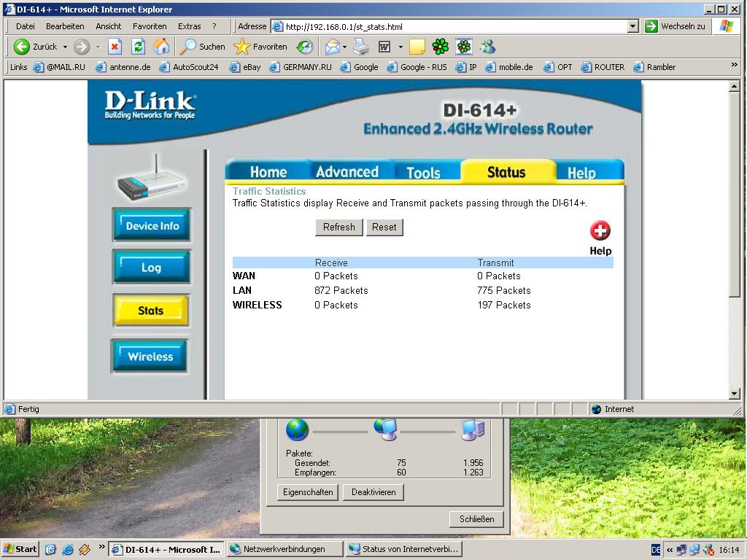Open the Stats sidebar button

(151, 311)
